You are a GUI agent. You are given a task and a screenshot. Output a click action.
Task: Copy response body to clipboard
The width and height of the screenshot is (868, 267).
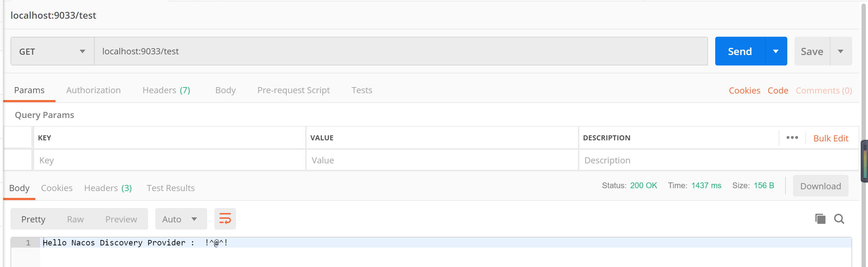point(820,219)
